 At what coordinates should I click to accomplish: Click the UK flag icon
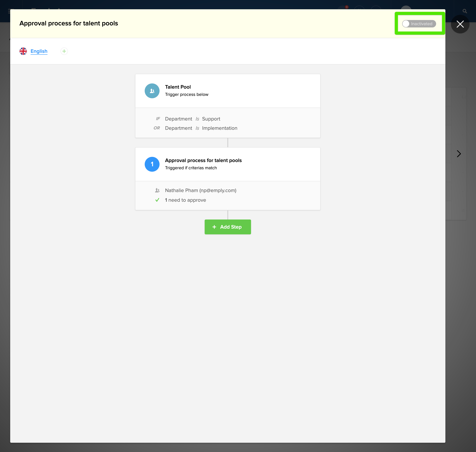tap(23, 51)
